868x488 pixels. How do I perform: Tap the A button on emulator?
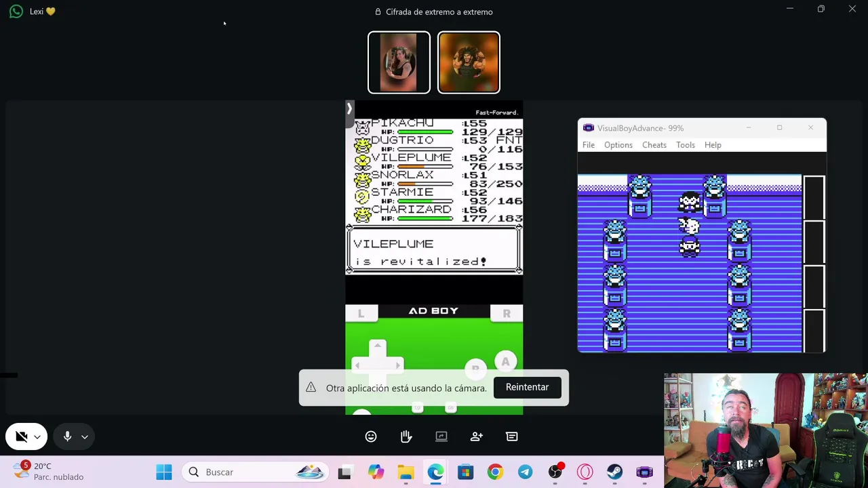pos(505,362)
